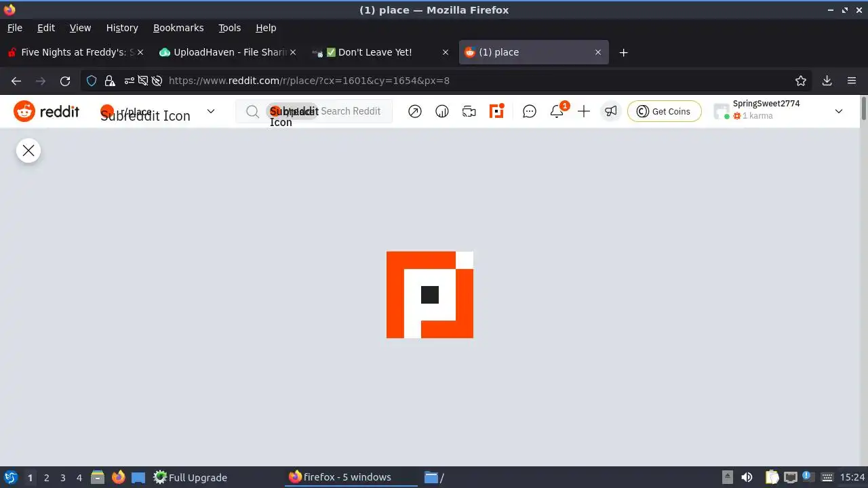Close the (1) place tab
This screenshot has width=868, height=488.
(598, 52)
